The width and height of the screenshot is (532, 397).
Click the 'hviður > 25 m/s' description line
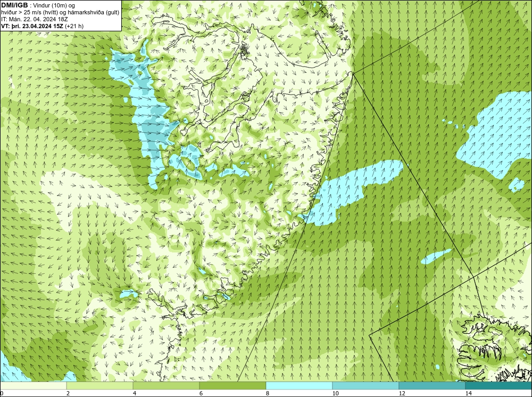pyautogui.click(x=60, y=12)
